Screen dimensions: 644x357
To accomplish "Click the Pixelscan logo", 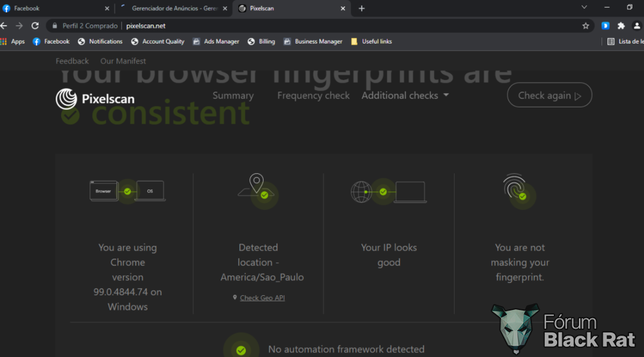I will click(95, 99).
